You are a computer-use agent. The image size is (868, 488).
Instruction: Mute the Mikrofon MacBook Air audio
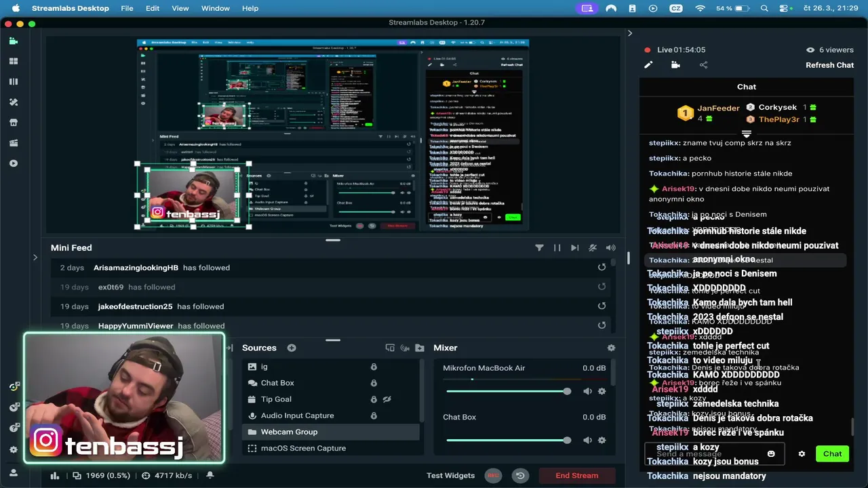(587, 391)
